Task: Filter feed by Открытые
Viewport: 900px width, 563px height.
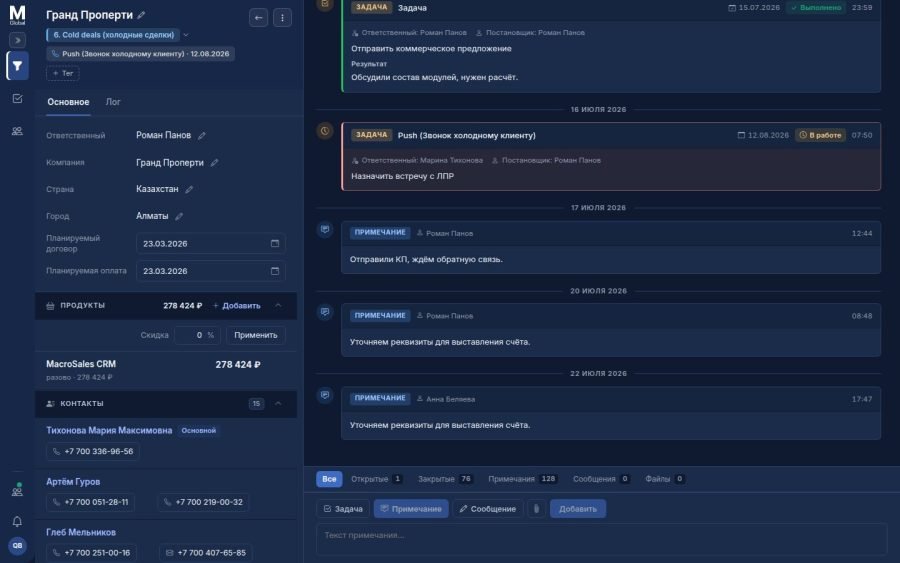Action: pos(377,479)
